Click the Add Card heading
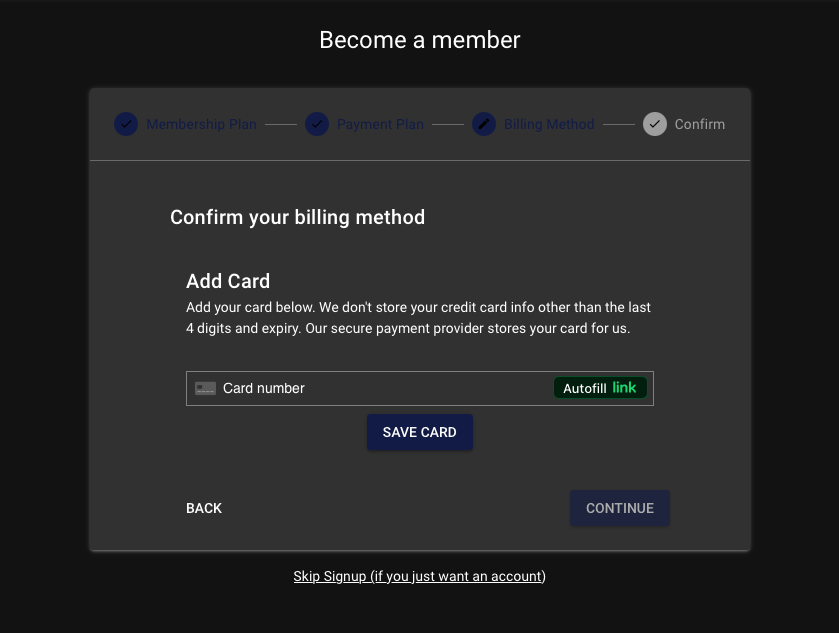 click(228, 281)
